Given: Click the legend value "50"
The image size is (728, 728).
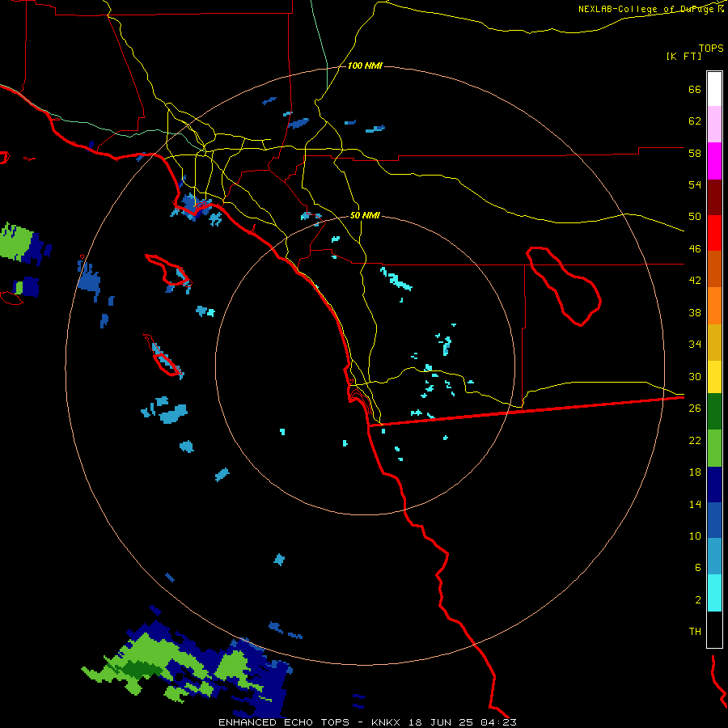Looking at the screenshot, I should [695, 217].
